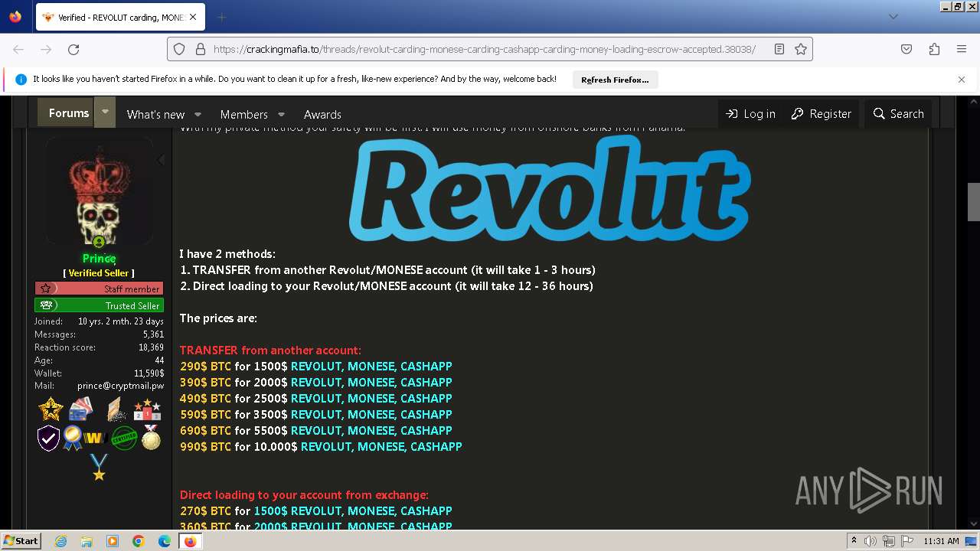The image size is (980, 551).
Task: Click the Revolut logo image
Action: (x=550, y=189)
